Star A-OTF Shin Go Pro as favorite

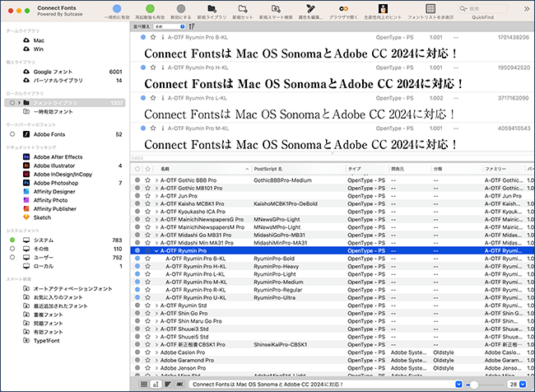click(x=147, y=313)
